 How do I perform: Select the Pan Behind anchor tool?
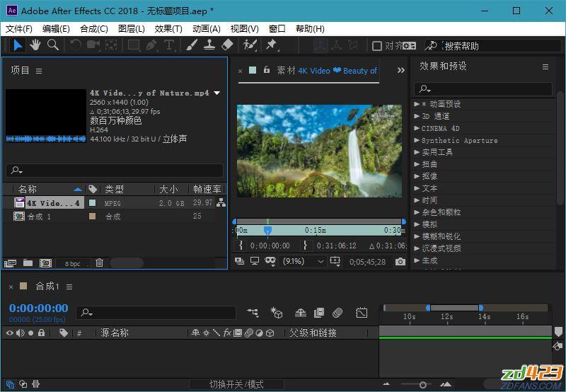111,45
